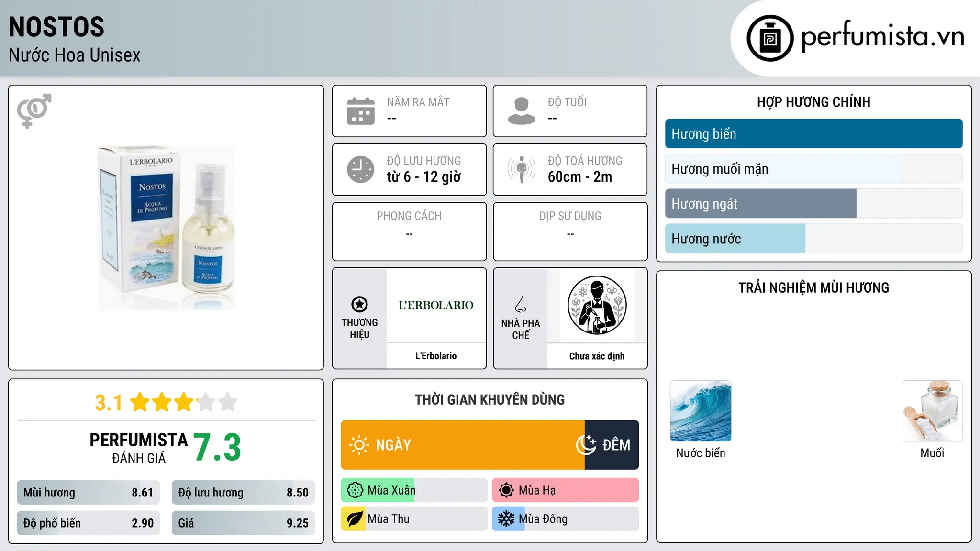Open the perfumista.vn site name
Viewport: 980px width, 551px height.
click(x=883, y=36)
